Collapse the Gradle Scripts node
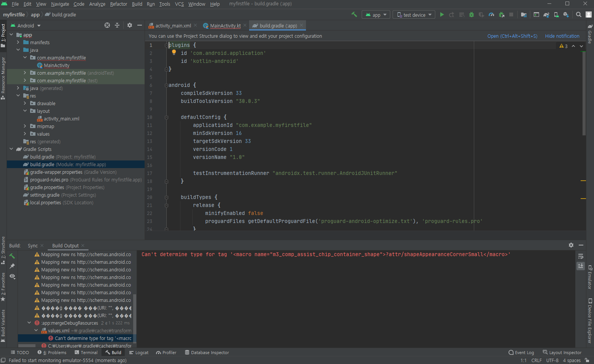Viewport: 594px width, 364px height. click(11, 149)
